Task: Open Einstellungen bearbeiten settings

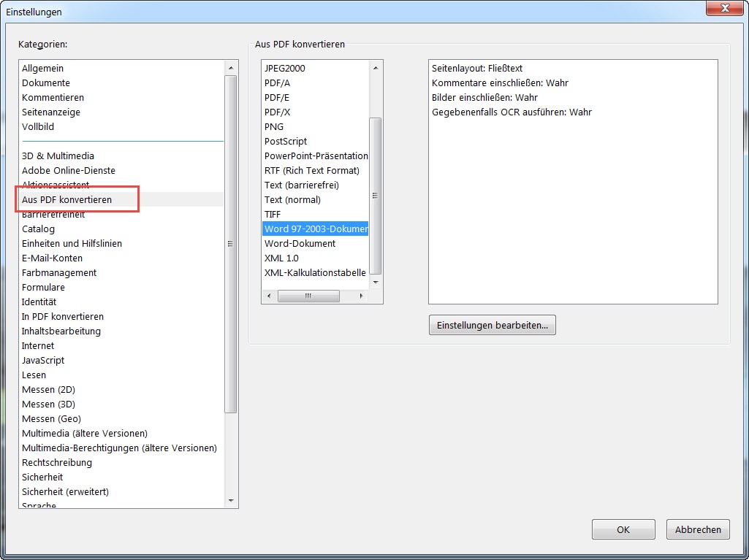Action: coord(492,325)
